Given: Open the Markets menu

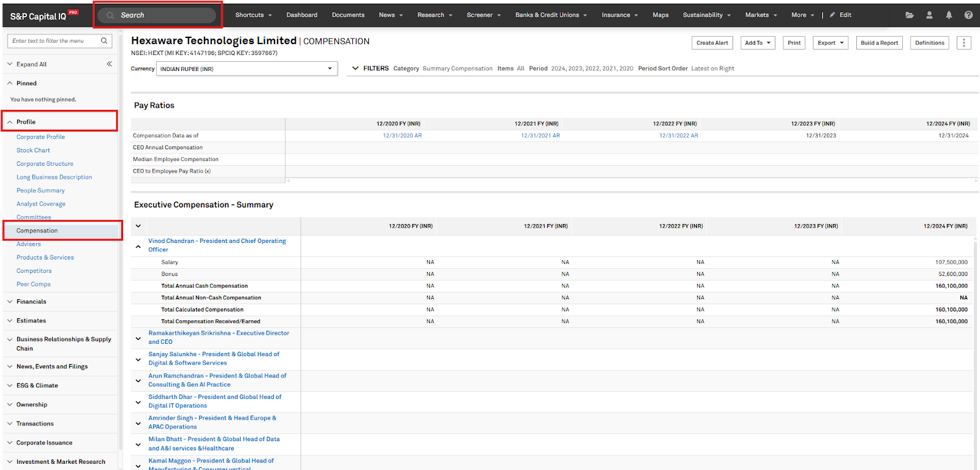Looking at the screenshot, I should tap(761, 15).
